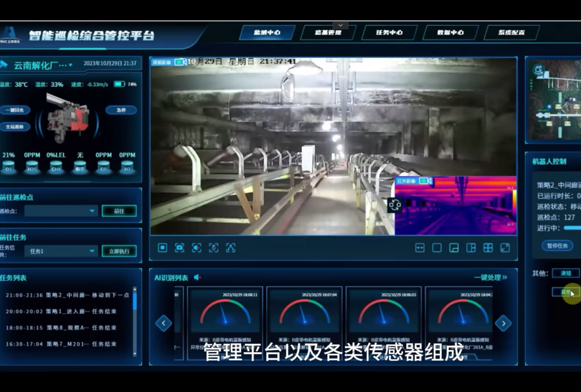Open the 巡检点 inspection point dropdown
This screenshot has width=581, height=392.
[x=61, y=211]
